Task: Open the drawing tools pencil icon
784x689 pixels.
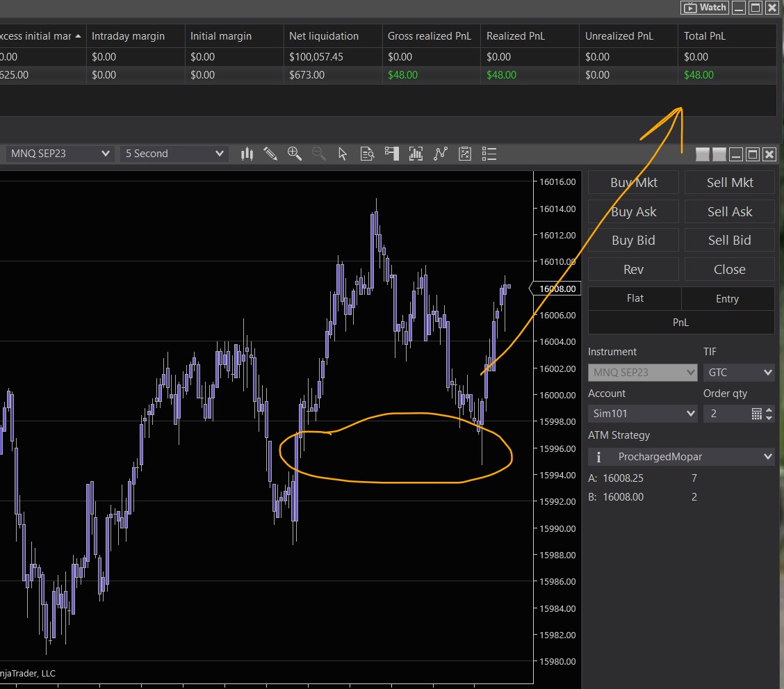Action: coord(270,154)
